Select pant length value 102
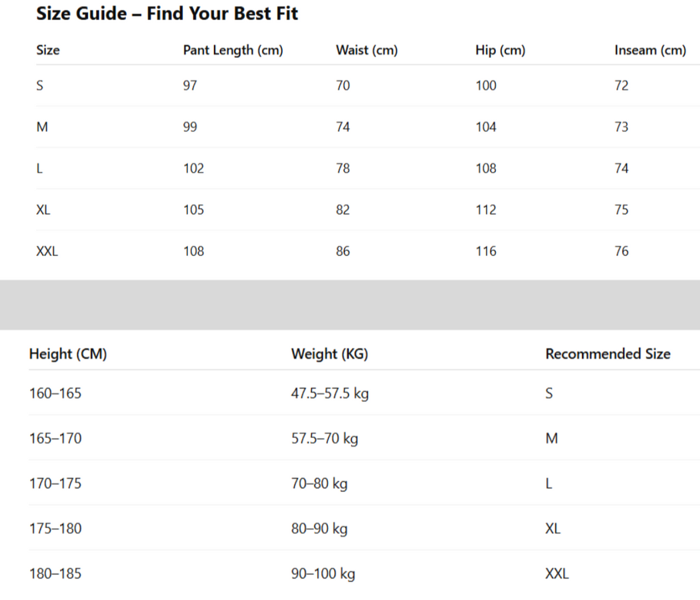Image resolution: width=700 pixels, height=600 pixels. point(193,169)
